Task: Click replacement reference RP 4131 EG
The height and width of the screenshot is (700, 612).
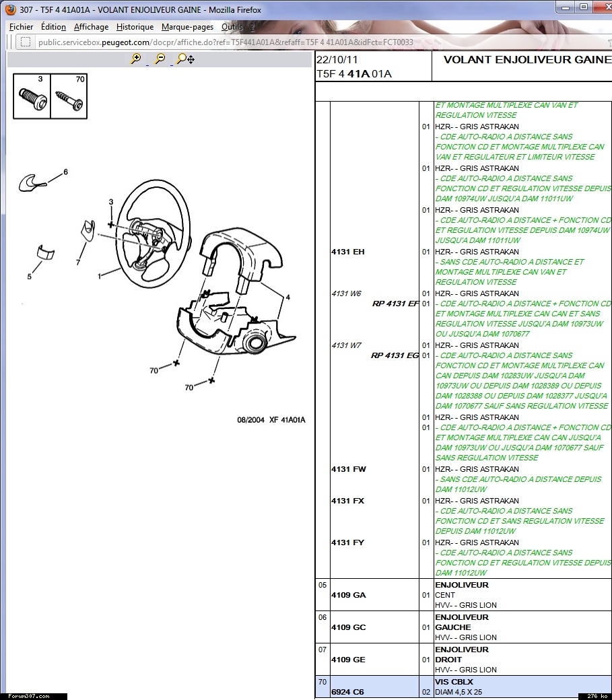Action: (x=395, y=355)
